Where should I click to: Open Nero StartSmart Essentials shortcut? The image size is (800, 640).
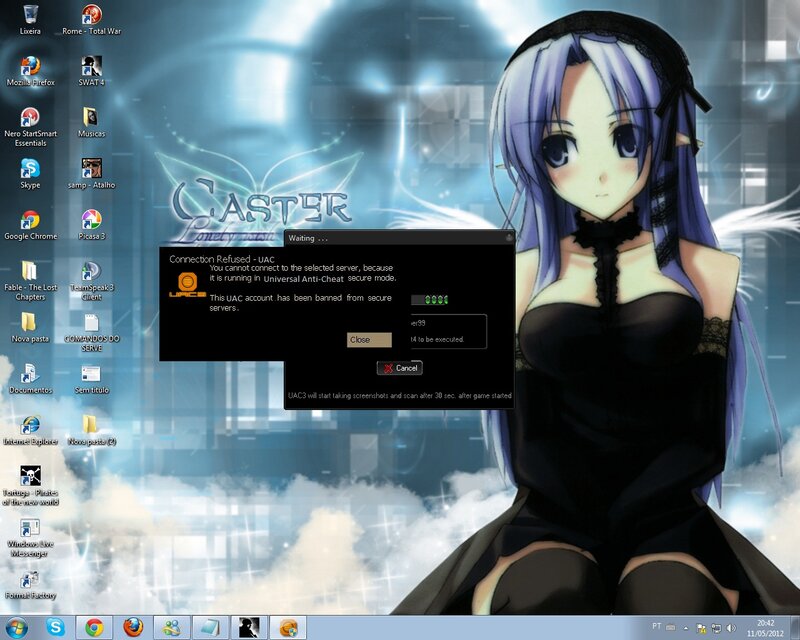click(x=30, y=127)
